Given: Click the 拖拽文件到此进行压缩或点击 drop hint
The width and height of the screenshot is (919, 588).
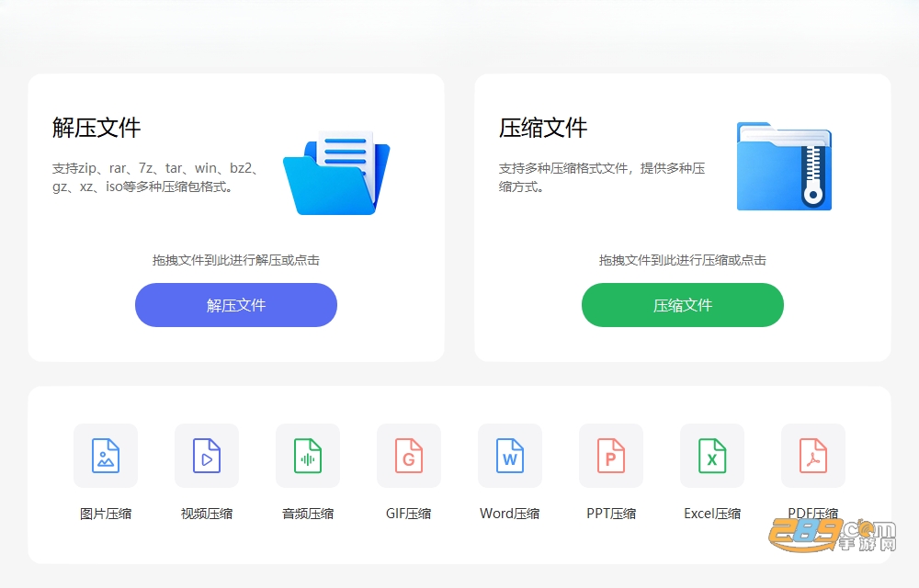Looking at the screenshot, I should coord(683,260).
